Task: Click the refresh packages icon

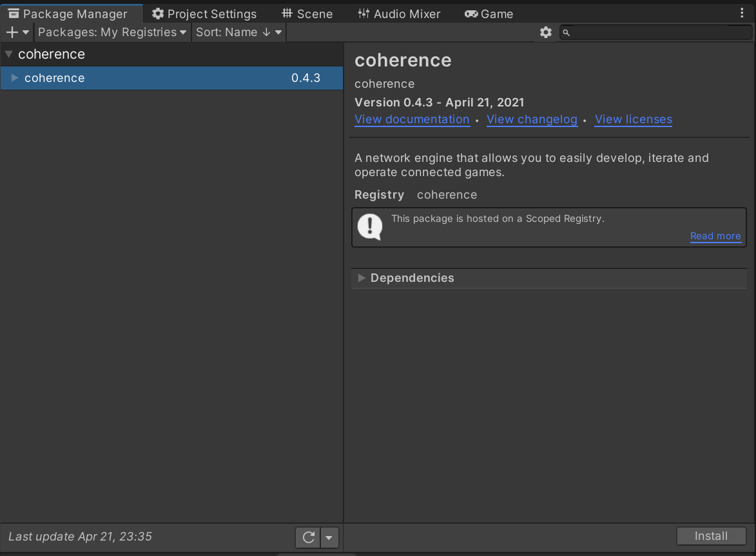Action: coord(309,537)
